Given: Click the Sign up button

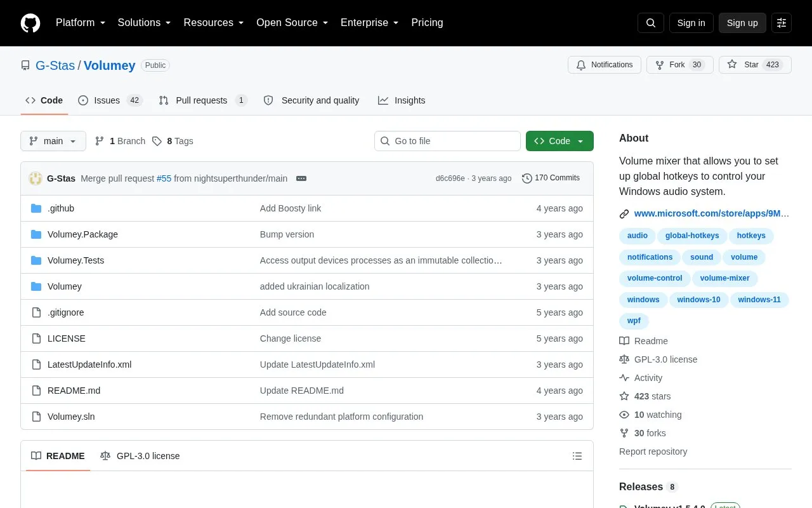Looking at the screenshot, I should 742,23.
